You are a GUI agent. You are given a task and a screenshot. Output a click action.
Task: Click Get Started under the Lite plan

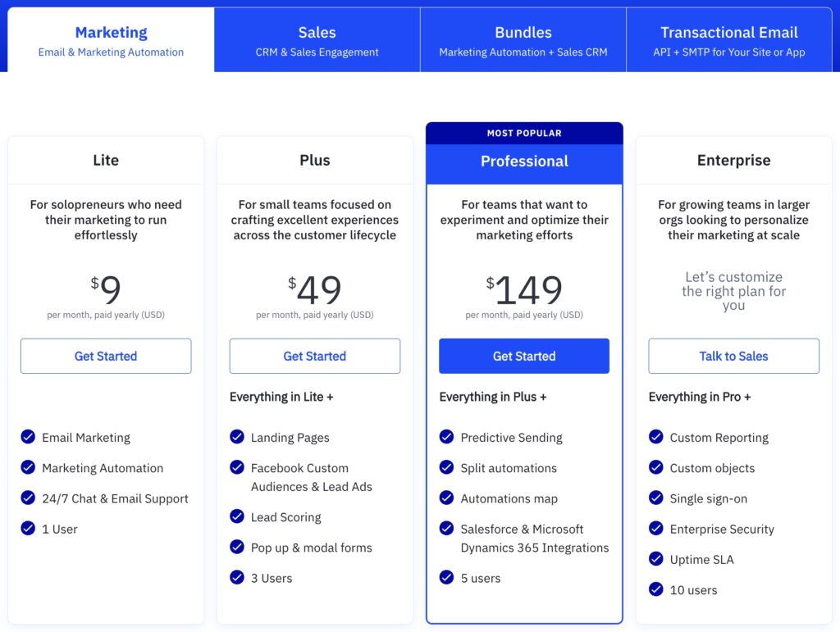tap(106, 356)
